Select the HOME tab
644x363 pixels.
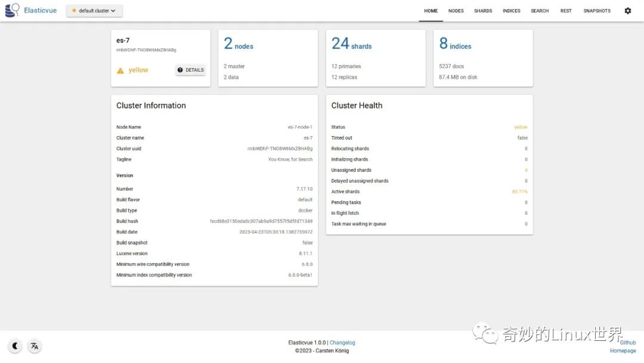pyautogui.click(x=431, y=10)
